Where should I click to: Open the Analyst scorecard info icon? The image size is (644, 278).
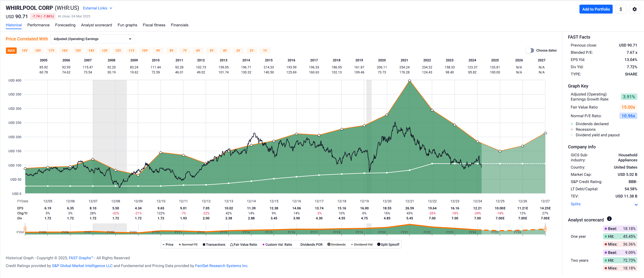tap(609, 219)
